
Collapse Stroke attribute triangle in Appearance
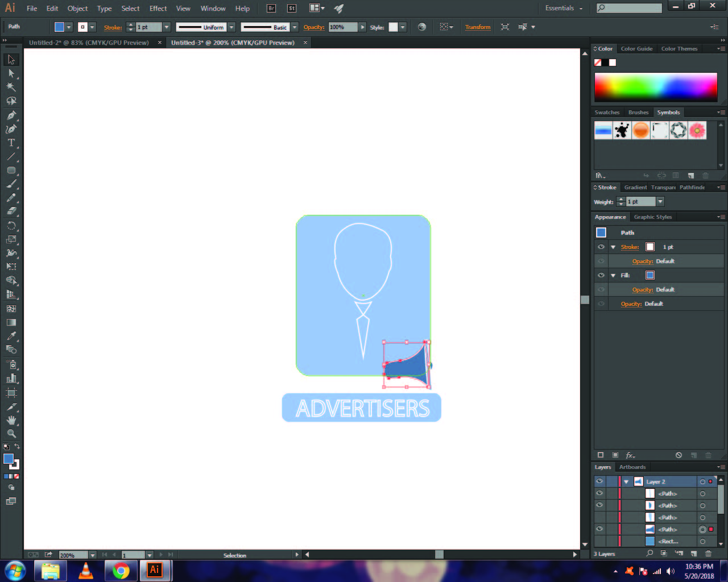pos(613,247)
